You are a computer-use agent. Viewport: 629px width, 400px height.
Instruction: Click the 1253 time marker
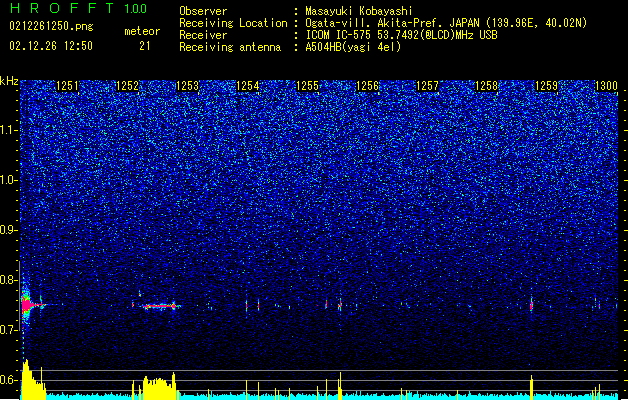187,86
